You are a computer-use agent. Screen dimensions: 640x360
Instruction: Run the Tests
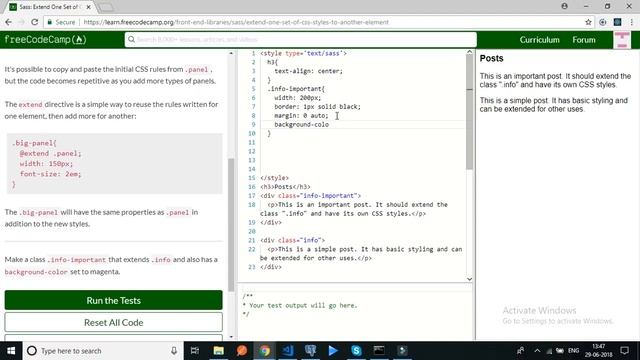(x=113, y=300)
